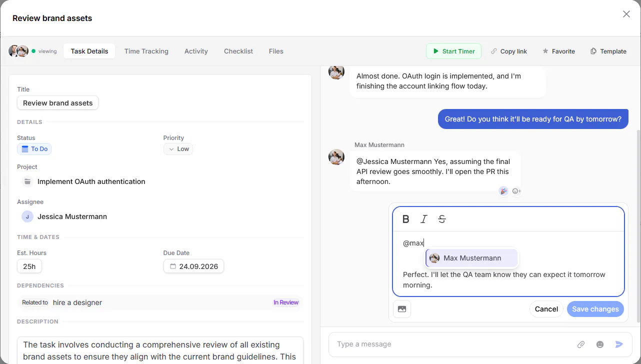Select the project Implement OAuth authentication
The image size is (641, 364).
tap(91, 181)
